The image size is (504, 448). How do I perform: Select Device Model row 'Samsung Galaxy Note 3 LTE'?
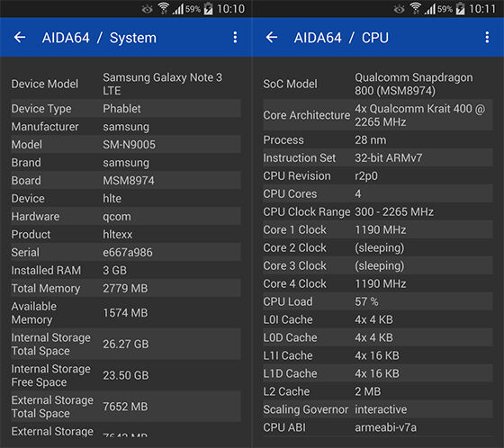[126, 84]
